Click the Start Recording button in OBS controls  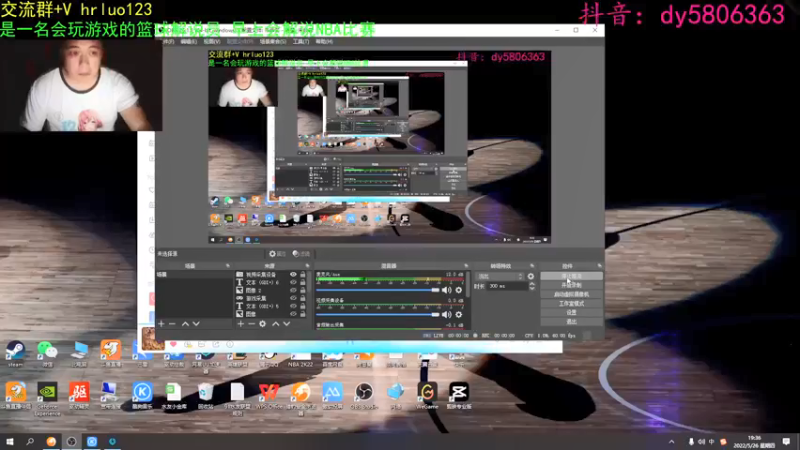(571, 285)
